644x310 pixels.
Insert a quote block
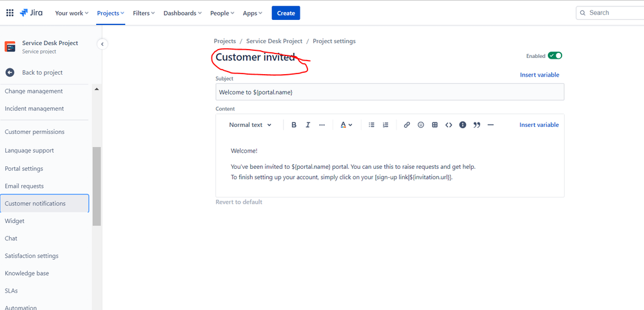click(x=476, y=125)
